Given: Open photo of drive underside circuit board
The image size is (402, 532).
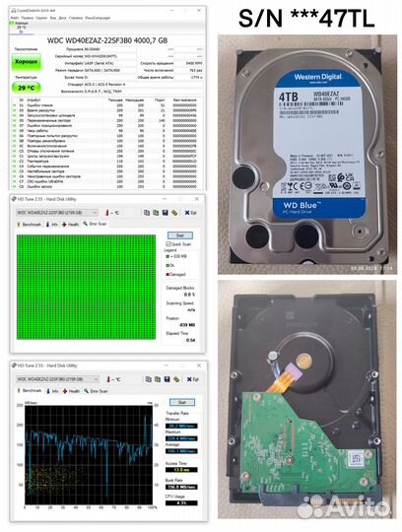Looking at the screenshot, I should coord(307,400).
